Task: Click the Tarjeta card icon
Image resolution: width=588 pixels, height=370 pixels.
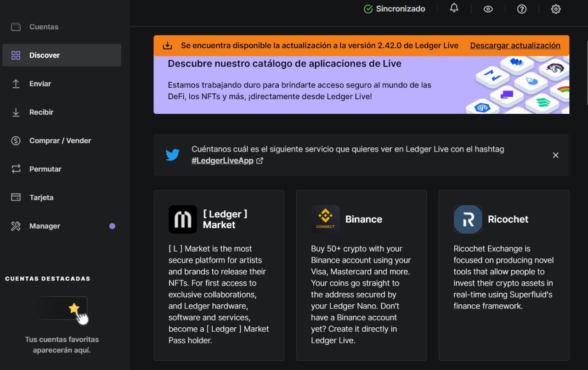Action: coord(16,197)
